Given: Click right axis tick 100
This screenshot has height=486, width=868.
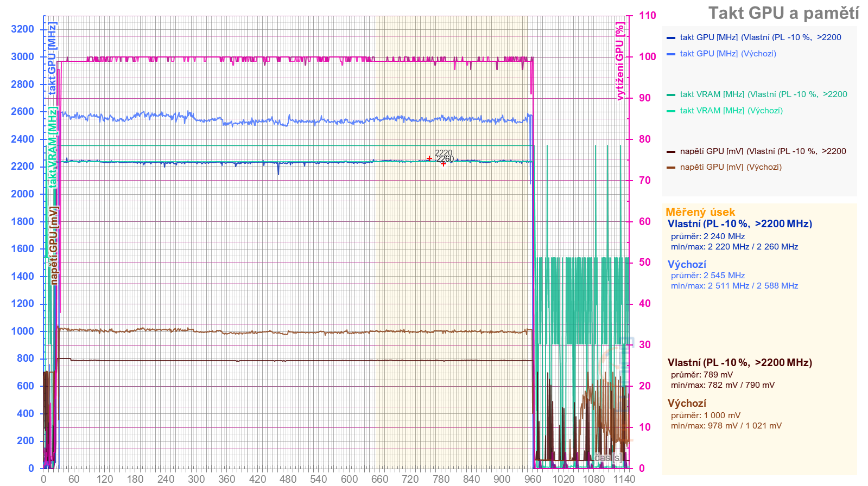Looking at the screenshot, I should [648, 57].
